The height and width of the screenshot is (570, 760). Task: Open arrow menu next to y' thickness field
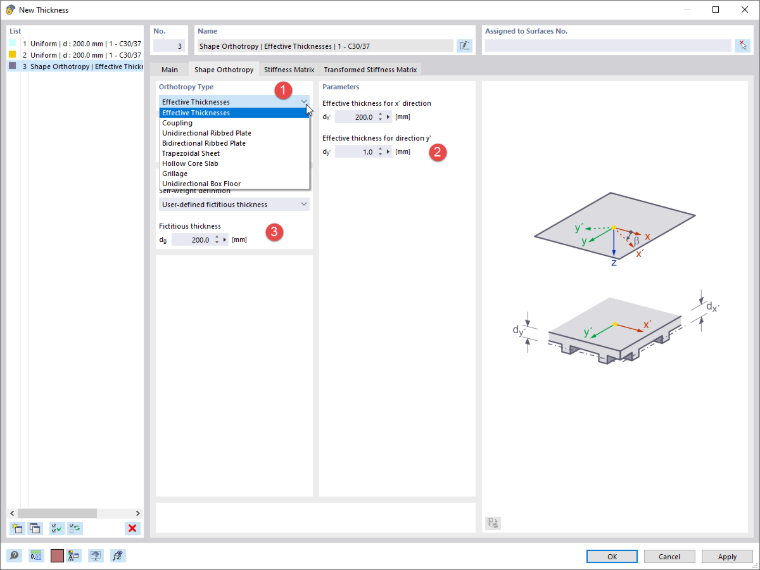388,152
